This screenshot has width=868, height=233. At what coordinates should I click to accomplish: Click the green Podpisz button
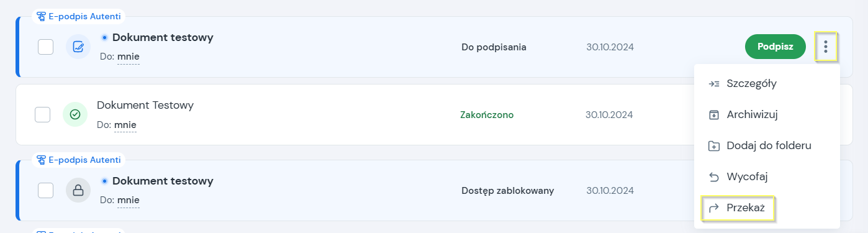click(775, 47)
